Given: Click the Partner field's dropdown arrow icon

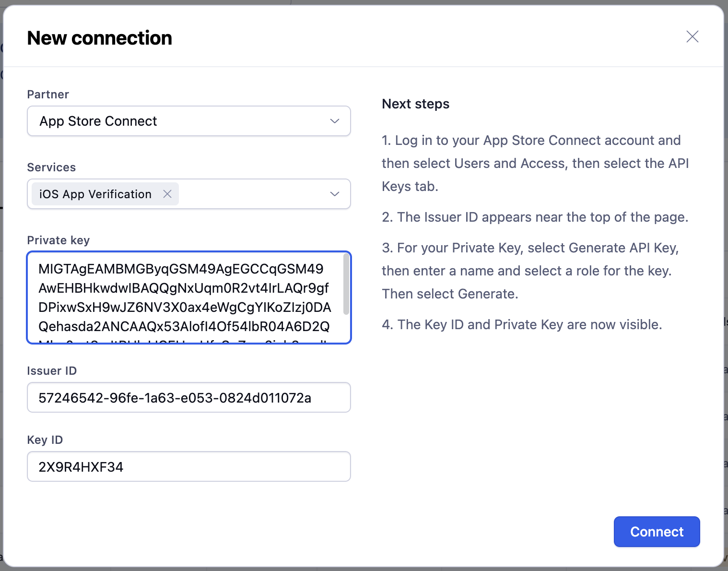Looking at the screenshot, I should (335, 121).
